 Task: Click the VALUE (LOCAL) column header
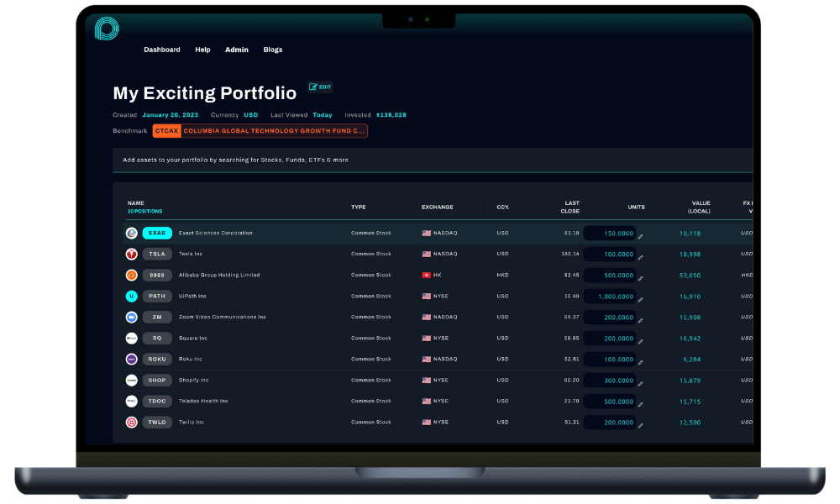(699, 207)
